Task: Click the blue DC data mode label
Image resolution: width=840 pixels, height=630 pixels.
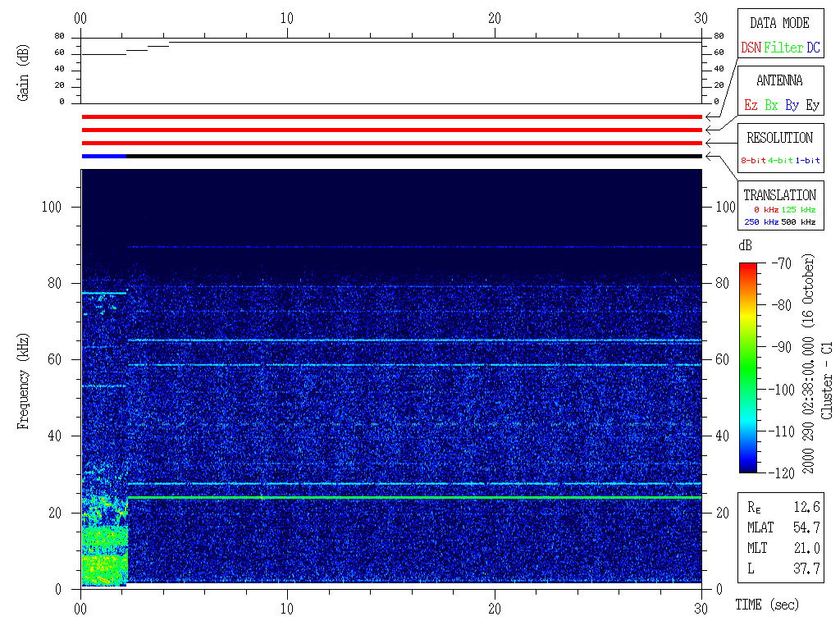Action: (x=812, y=48)
